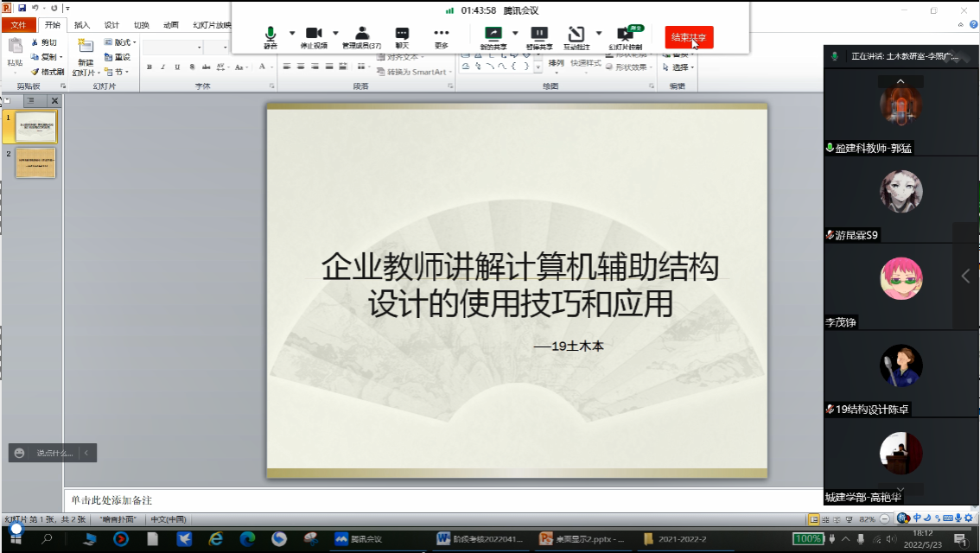This screenshot has width=980, height=553.
Task: Expand the font name combo box
Action: click(200, 47)
